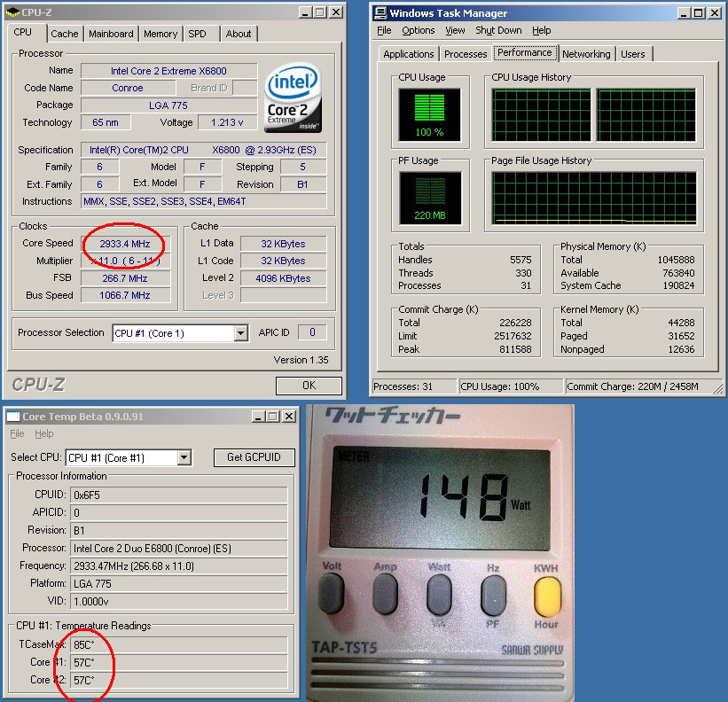This screenshot has height=702, width=728.
Task: Switch to the Processes tab in Task Manager
Action: [x=466, y=54]
